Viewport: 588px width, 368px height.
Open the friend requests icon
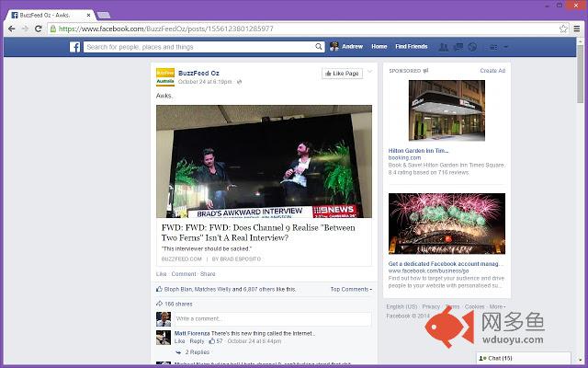pyautogui.click(x=444, y=47)
